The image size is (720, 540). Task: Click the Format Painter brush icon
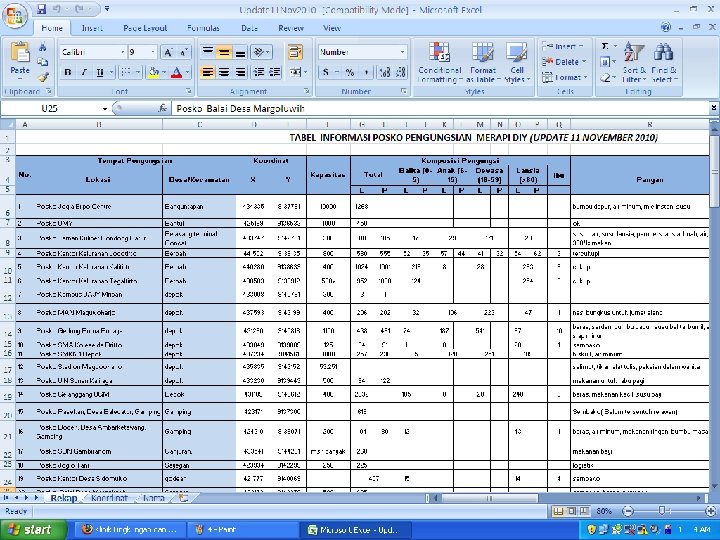(43, 77)
